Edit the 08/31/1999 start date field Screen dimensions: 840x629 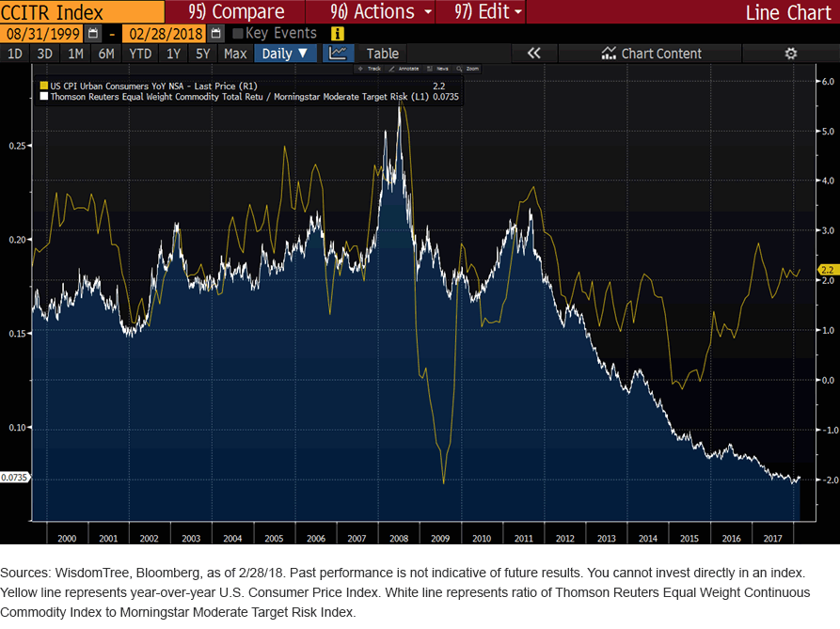click(41, 34)
